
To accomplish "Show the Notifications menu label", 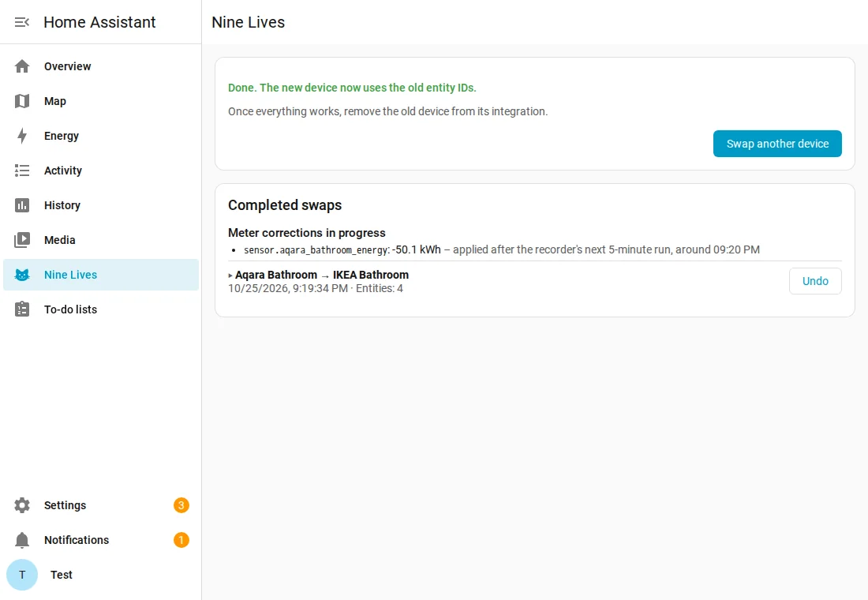I will coord(77,540).
